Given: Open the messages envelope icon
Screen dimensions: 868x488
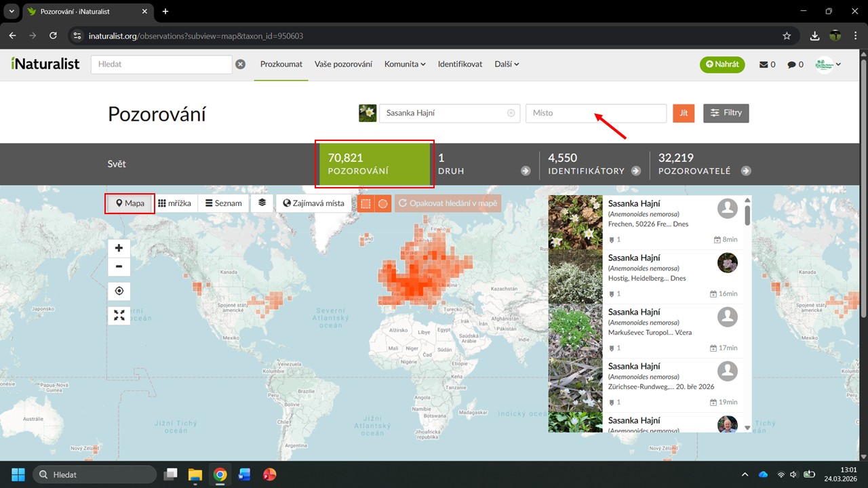Looking at the screenshot, I should 767,64.
